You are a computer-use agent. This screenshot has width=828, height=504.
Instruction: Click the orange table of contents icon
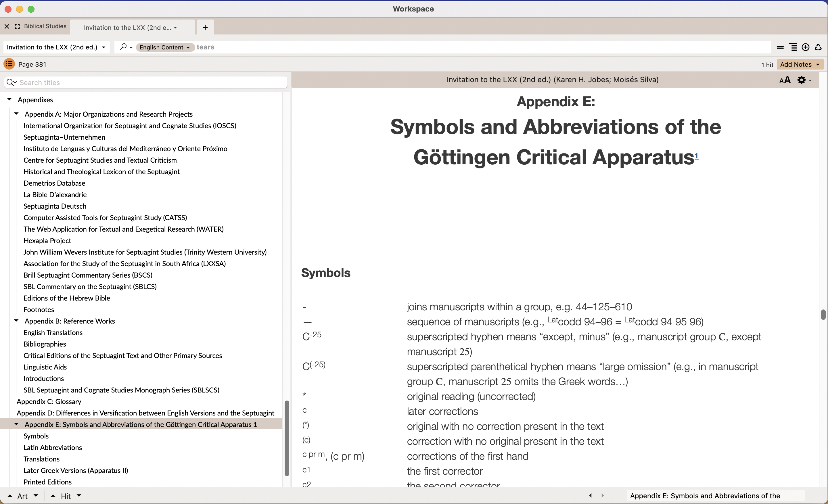9,64
